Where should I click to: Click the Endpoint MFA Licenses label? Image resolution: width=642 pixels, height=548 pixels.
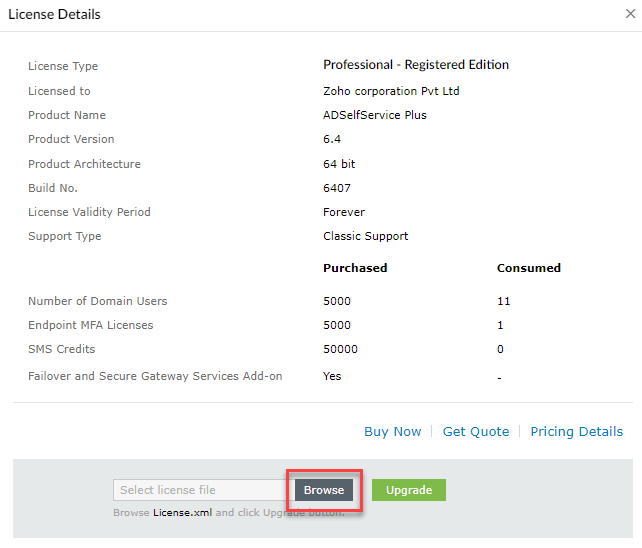[90, 325]
